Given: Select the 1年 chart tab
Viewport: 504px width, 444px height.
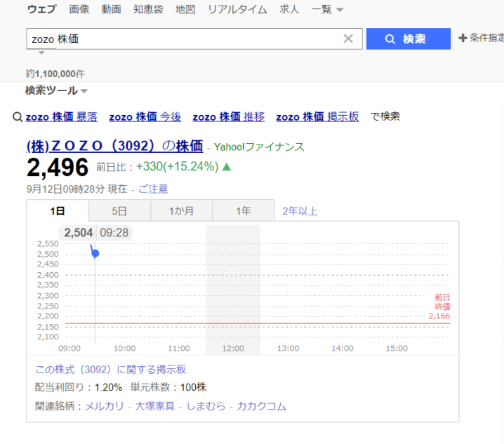Looking at the screenshot, I should point(243,211).
